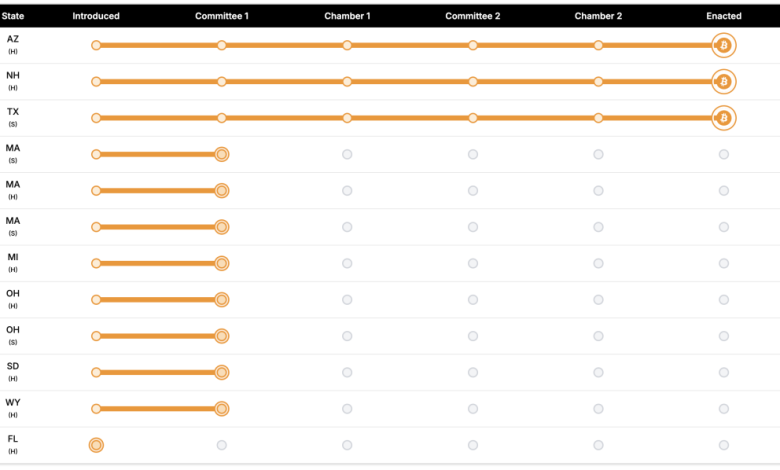The height and width of the screenshot is (470, 780).
Task: Select the MI row's Committee 1 ringed marker
Action: [222, 263]
